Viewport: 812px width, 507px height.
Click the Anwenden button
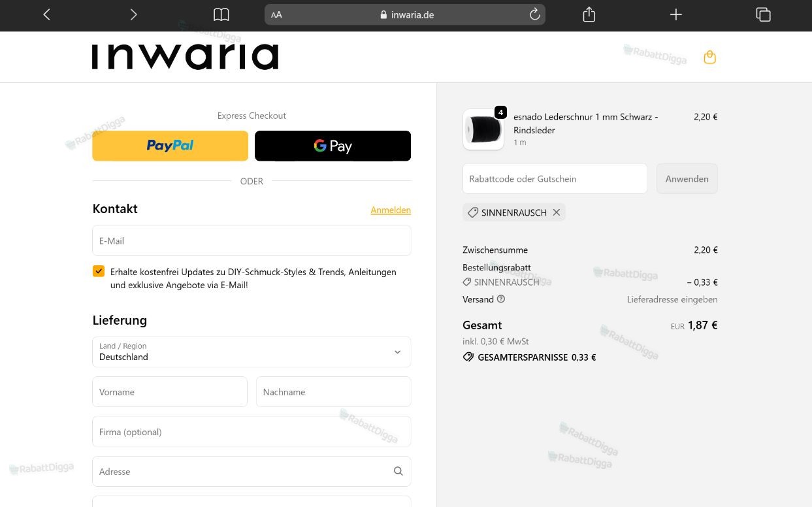[687, 178]
